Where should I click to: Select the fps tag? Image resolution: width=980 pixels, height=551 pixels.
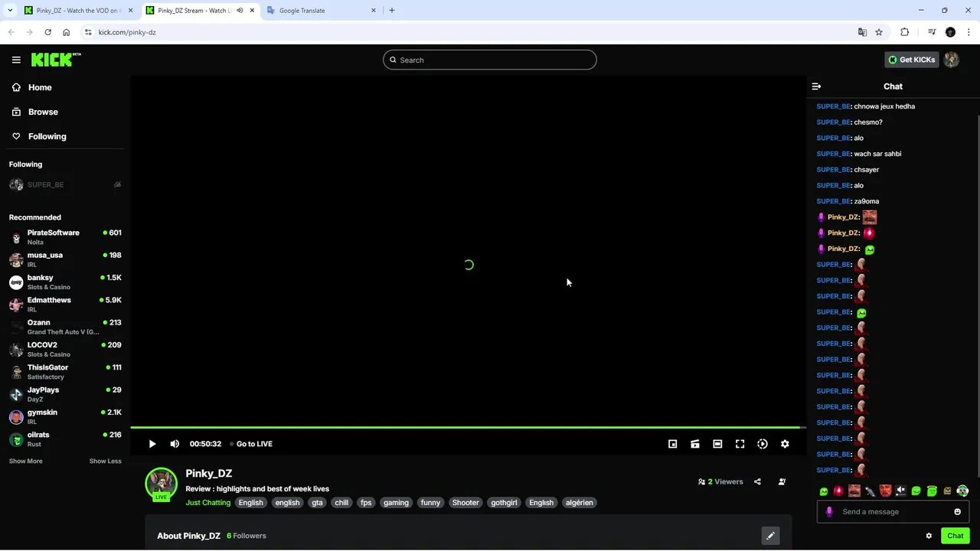pos(366,503)
